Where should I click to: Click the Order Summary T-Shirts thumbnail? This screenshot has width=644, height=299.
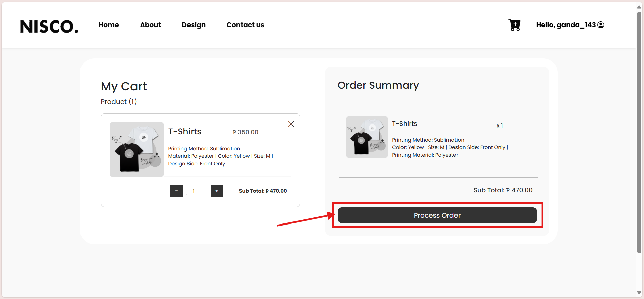point(367,137)
